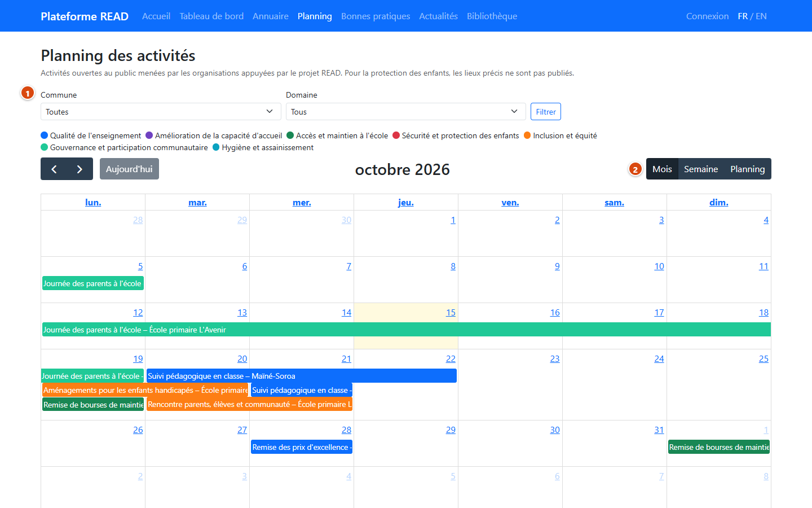
Task: Click the Plateforme READ brand link
Action: coord(85,16)
